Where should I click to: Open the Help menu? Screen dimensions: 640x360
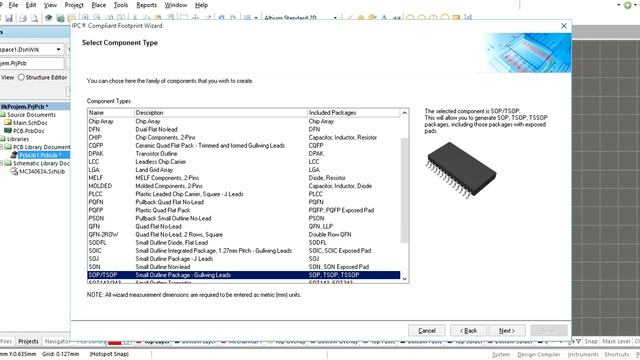pyautogui.click(x=201, y=5)
